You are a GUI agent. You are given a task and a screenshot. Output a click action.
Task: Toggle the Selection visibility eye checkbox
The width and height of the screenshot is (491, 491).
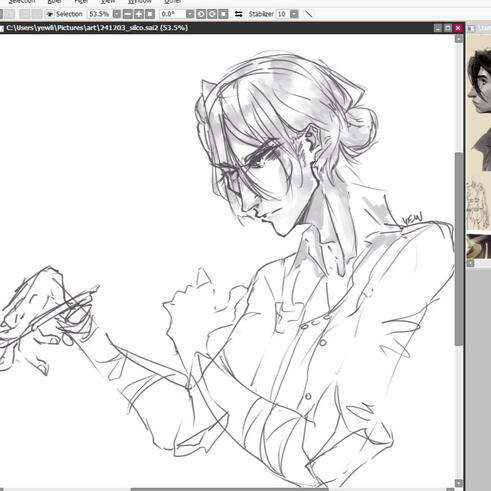tap(50, 14)
